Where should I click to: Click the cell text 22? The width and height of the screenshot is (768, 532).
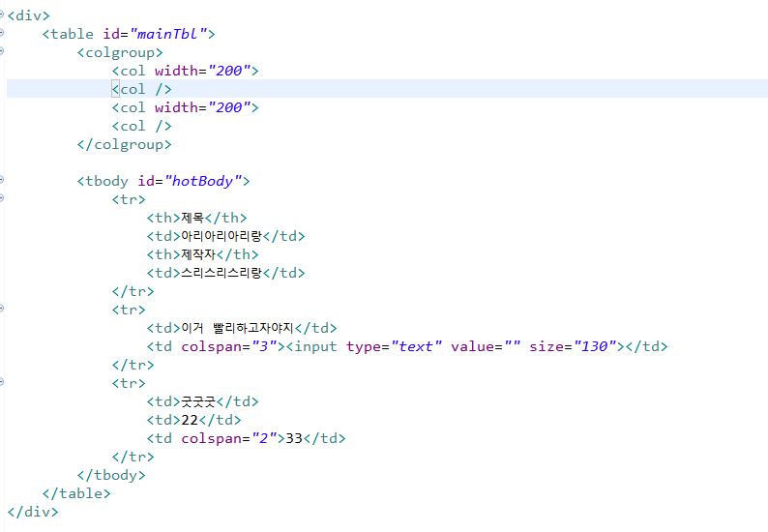pos(190,420)
